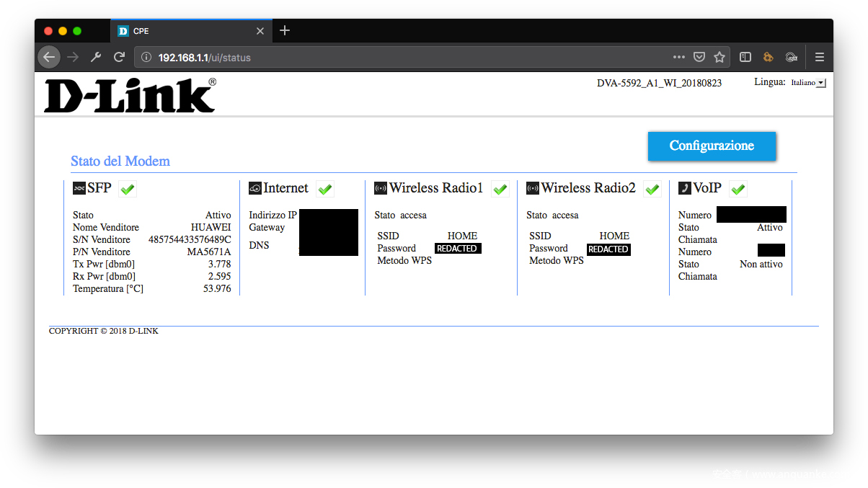Open the Lingua Italiano language dropdown
The height and width of the screenshot is (488, 868).
(x=808, y=83)
